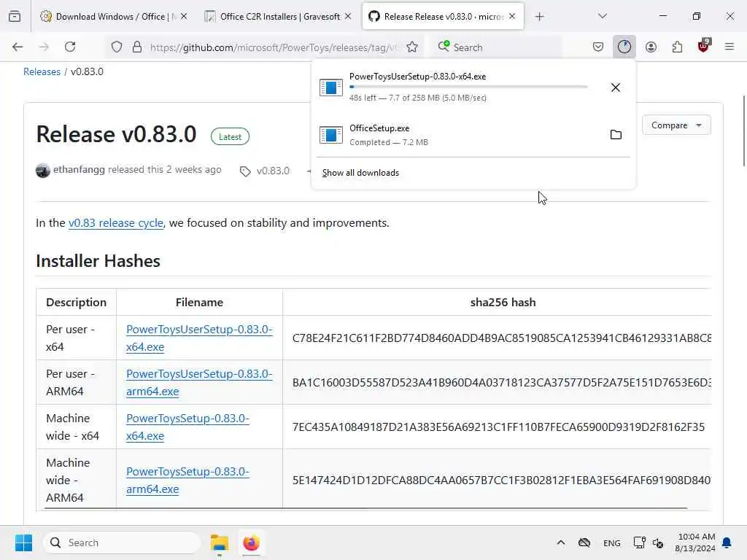This screenshot has width=747, height=560.
Task: Click the ethanfangg avatar image
Action: click(43, 171)
